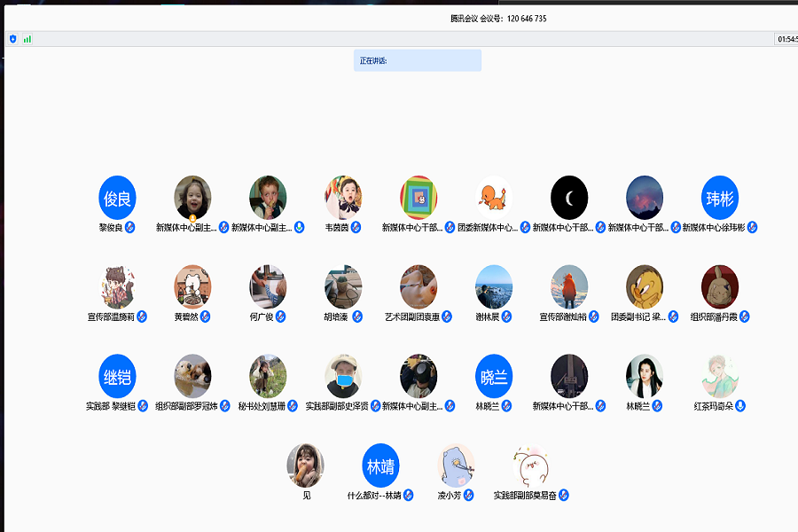The width and height of the screenshot is (798, 532).
Task: Select the 玮彬 blue initials avatar
Action: 719,198
